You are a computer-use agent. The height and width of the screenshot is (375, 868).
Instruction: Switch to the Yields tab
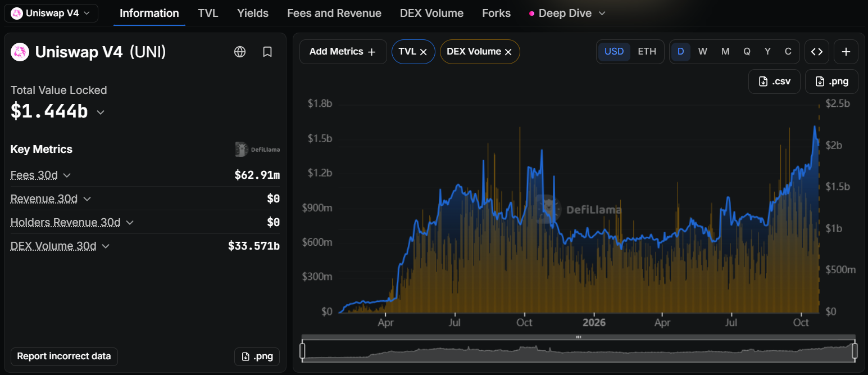(253, 13)
